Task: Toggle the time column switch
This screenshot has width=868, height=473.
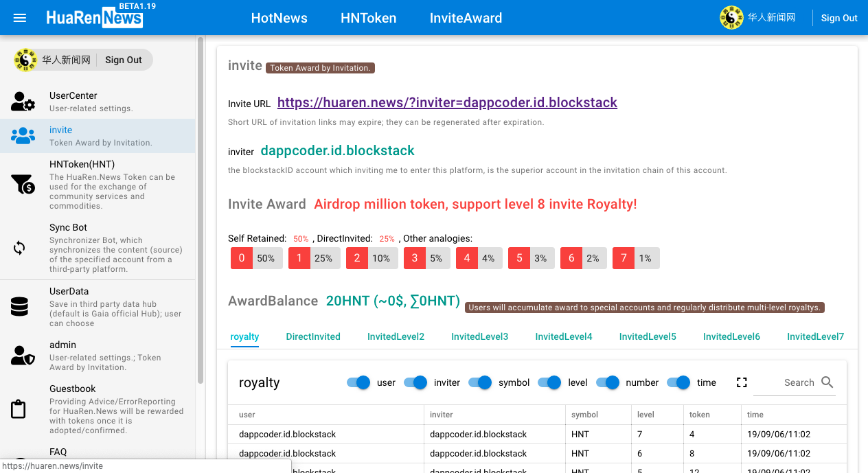Action: pos(678,382)
